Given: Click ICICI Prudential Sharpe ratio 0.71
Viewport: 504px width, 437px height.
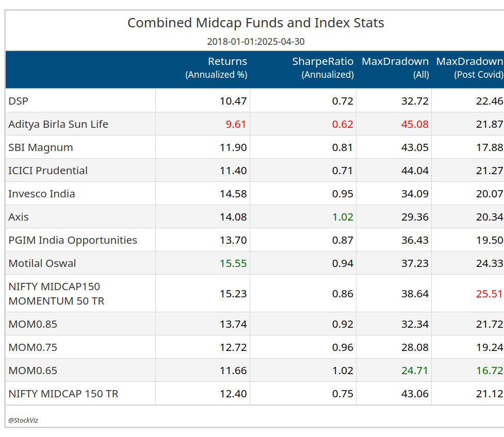Looking at the screenshot, I should tap(343, 171).
